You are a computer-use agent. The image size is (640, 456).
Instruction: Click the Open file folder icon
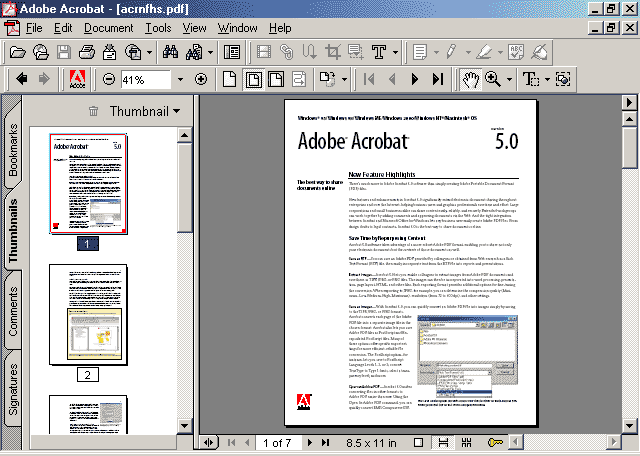(x=18, y=52)
